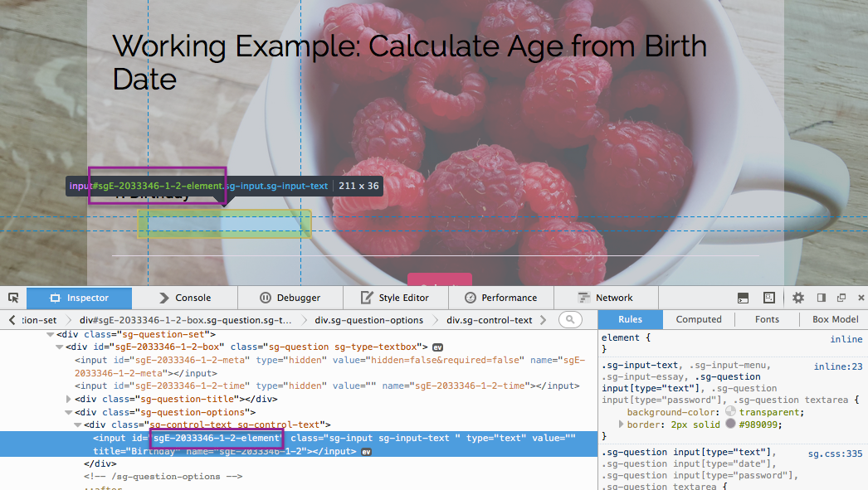This screenshot has height=490, width=868.
Task: Select the Fonts sidebar tab
Action: 767,319
